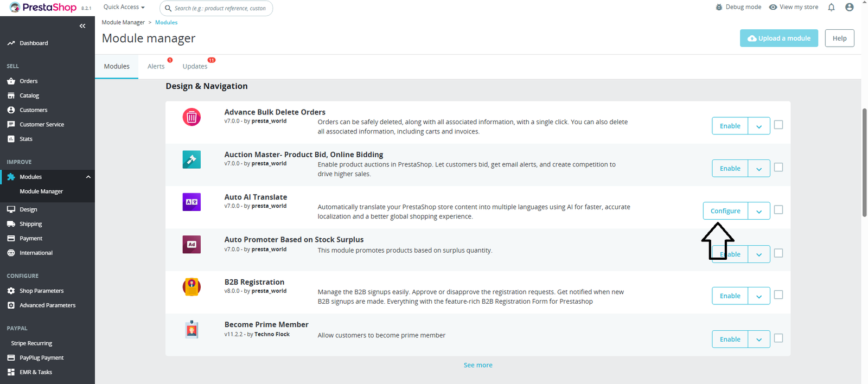Click the page vertical scrollbar
This screenshot has width=868, height=384.
[x=864, y=163]
